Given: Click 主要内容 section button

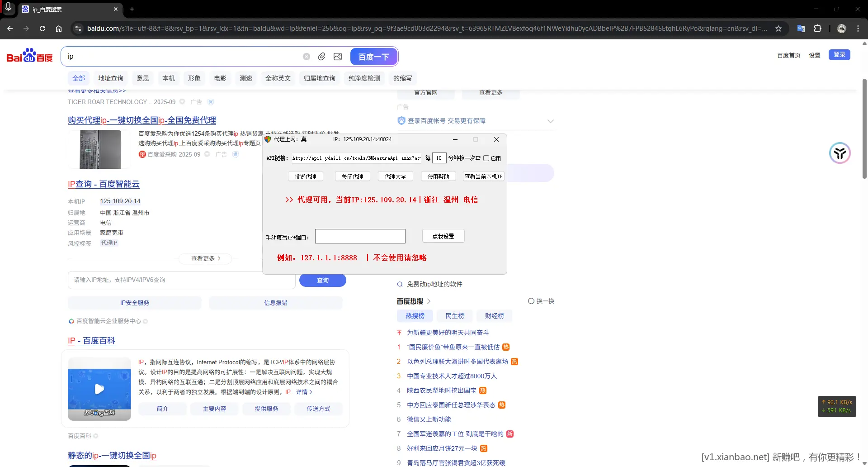Looking at the screenshot, I should (x=215, y=409).
